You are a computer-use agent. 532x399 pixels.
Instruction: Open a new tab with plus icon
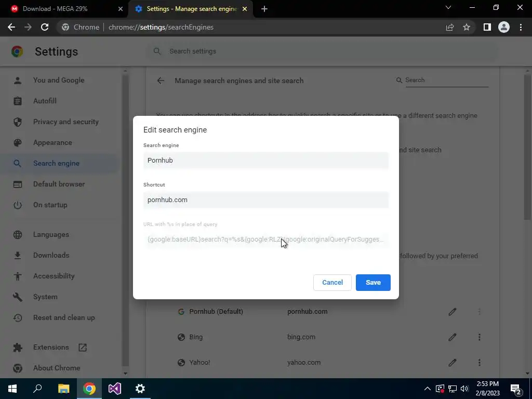click(x=264, y=9)
